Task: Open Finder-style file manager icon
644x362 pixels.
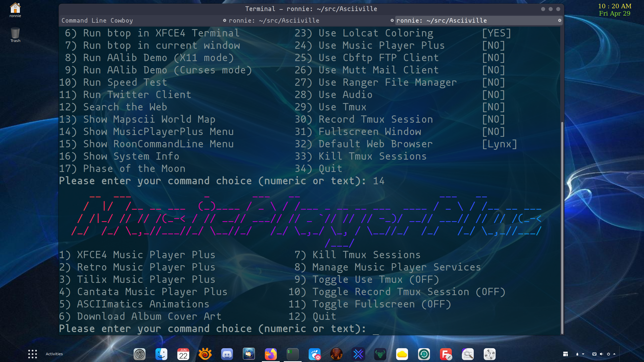Action: pos(161,354)
